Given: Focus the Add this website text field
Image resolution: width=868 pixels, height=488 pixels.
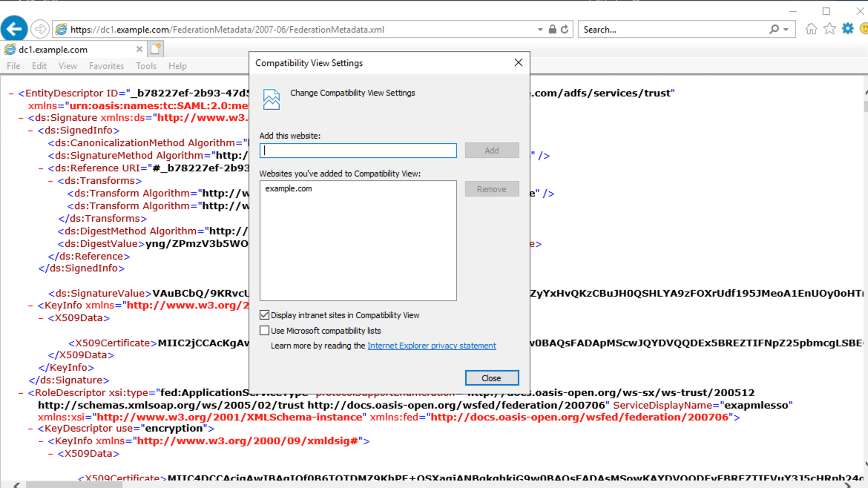Looking at the screenshot, I should (358, 151).
